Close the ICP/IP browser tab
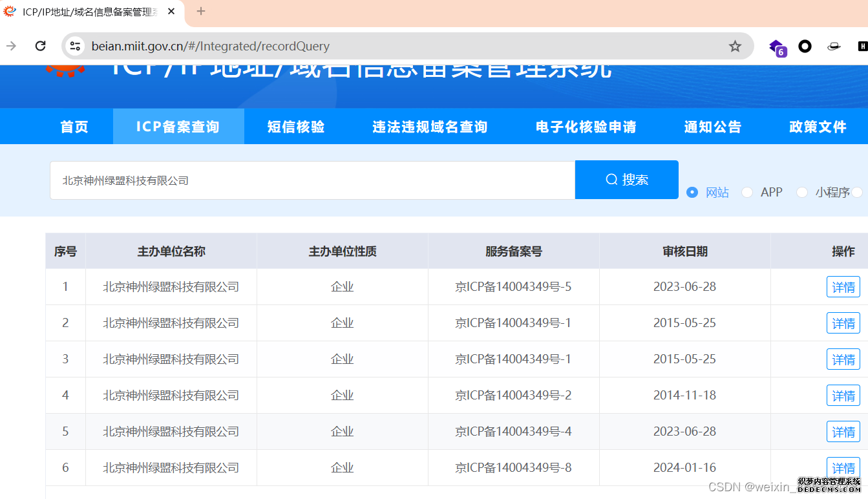The image size is (868, 499). click(x=171, y=12)
